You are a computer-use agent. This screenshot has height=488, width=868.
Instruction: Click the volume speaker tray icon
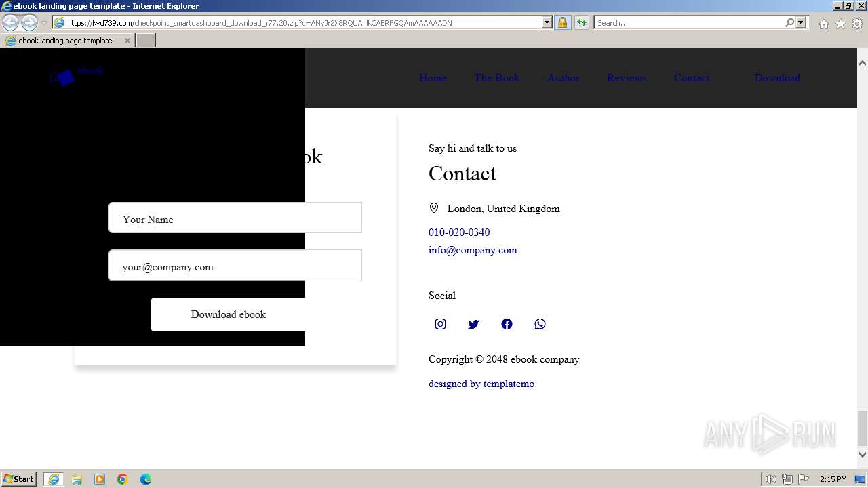[771, 479]
